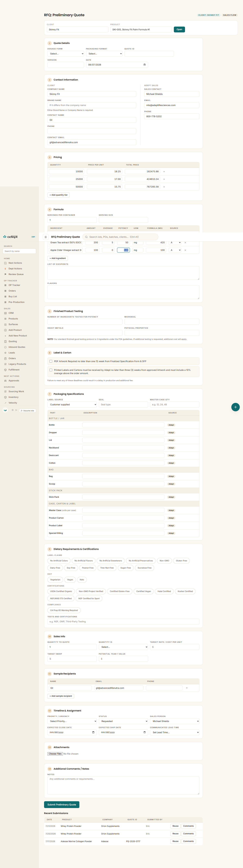This screenshot has height=868, width=243.
Task: Open the Orders item under OP Tracker
Action: [12, 291]
